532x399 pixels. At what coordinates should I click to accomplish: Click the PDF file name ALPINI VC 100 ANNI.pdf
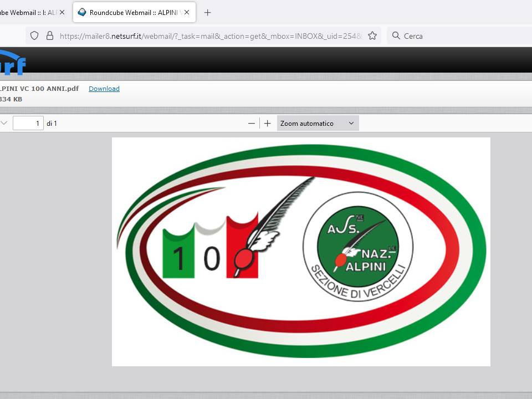tap(39, 89)
